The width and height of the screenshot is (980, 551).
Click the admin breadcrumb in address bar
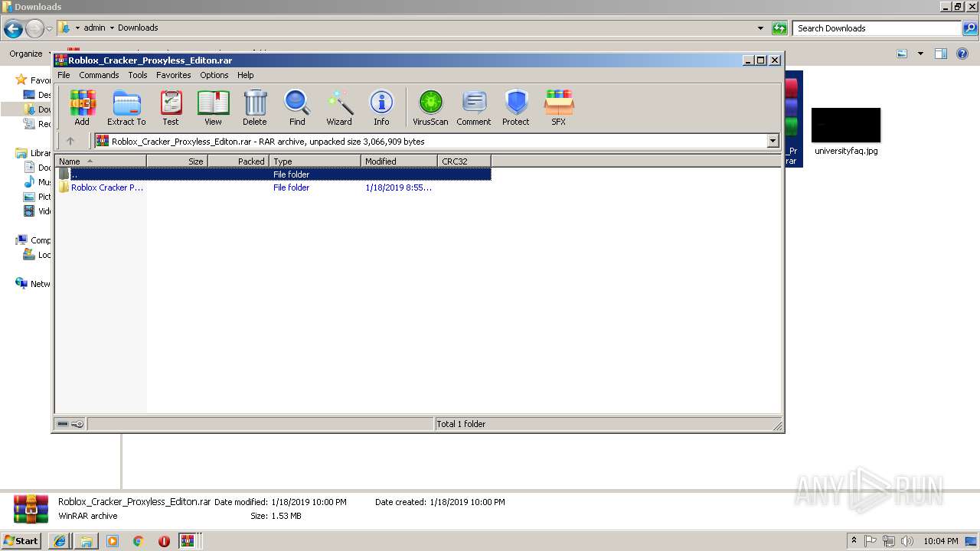[94, 28]
